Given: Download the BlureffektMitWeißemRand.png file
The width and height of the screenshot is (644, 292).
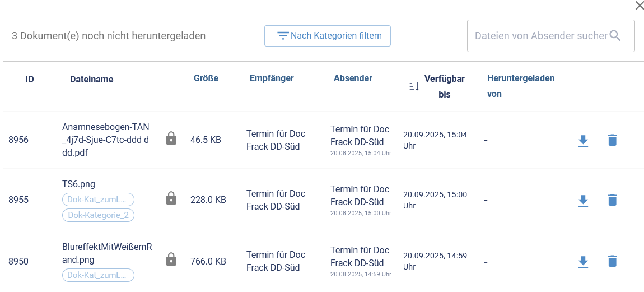Looking at the screenshot, I should (x=583, y=261).
